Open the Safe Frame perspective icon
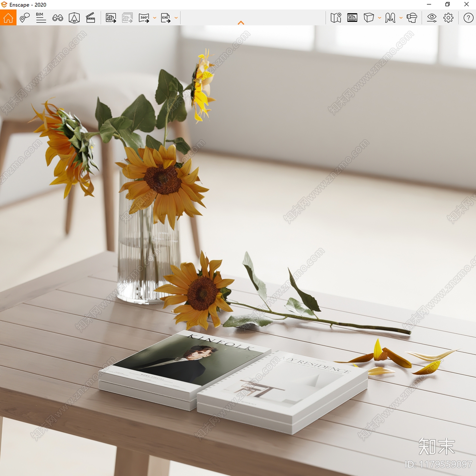The width and height of the screenshot is (476, 476). 74,18
